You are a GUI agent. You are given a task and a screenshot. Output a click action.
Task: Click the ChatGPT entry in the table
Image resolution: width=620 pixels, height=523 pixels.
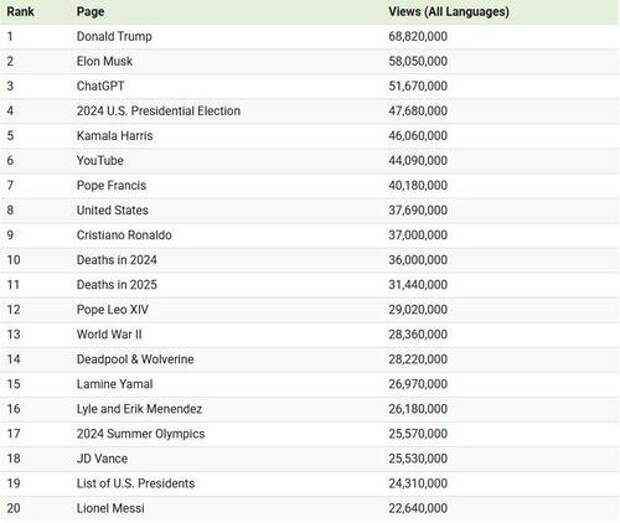(100, 86)
